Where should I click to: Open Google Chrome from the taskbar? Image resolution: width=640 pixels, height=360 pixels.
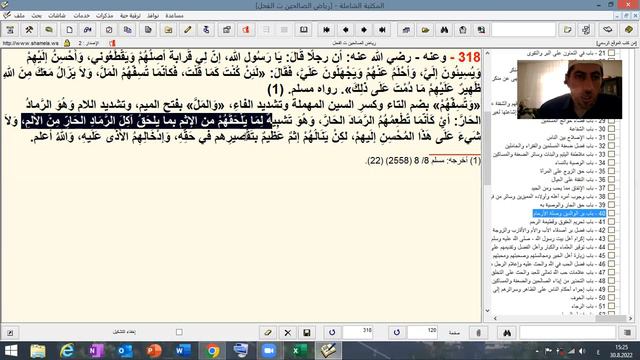(212, 351)
